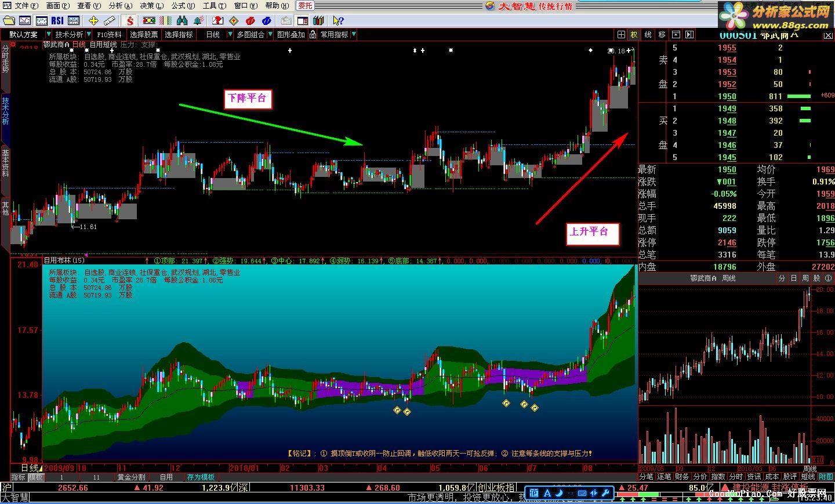Click the 2010/01 date marker on timeline
Viewport: 835px width, 504px height.
tap(244, 468)
